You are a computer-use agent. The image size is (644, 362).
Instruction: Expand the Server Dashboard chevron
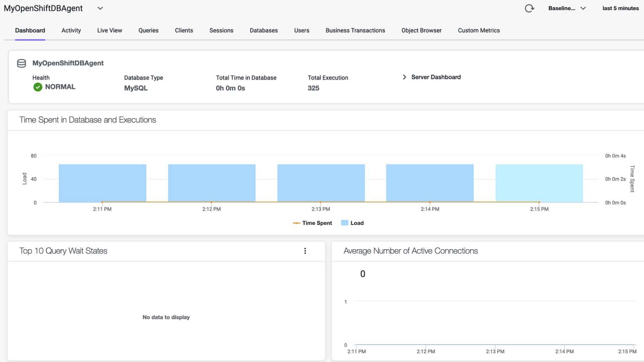[404, 77]
